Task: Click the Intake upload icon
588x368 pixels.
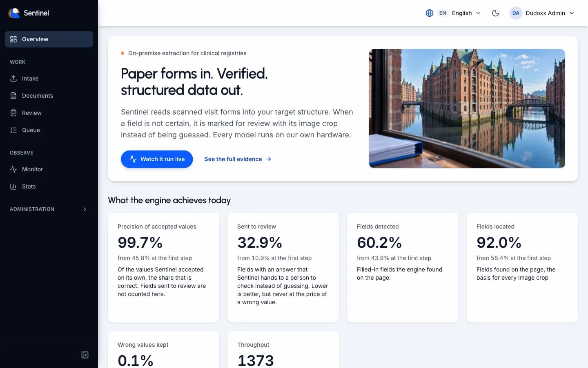Action: [x=13, y=79]
